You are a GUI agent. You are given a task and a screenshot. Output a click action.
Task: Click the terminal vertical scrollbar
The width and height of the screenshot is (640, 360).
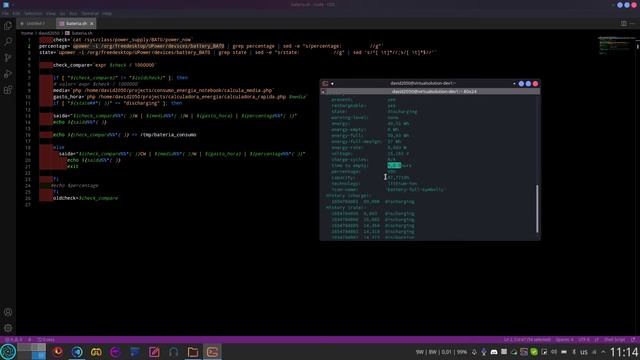[x=537, y=208]
